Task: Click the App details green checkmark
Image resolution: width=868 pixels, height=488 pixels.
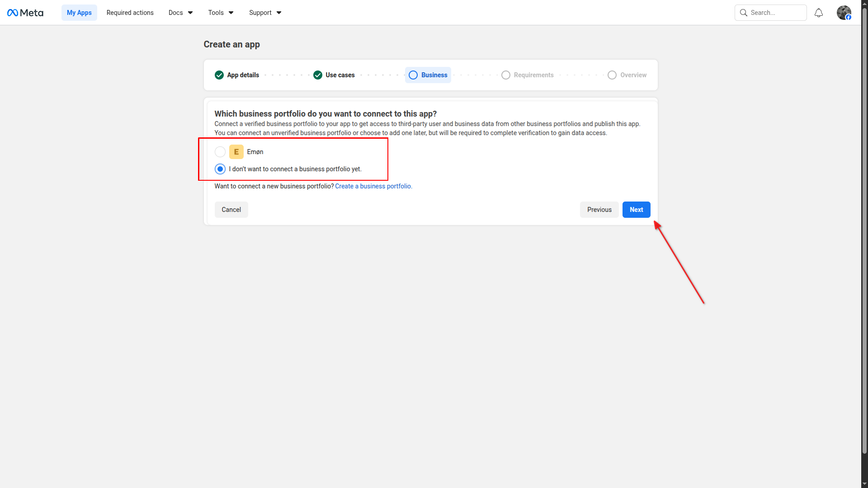Action: [219, 75]
